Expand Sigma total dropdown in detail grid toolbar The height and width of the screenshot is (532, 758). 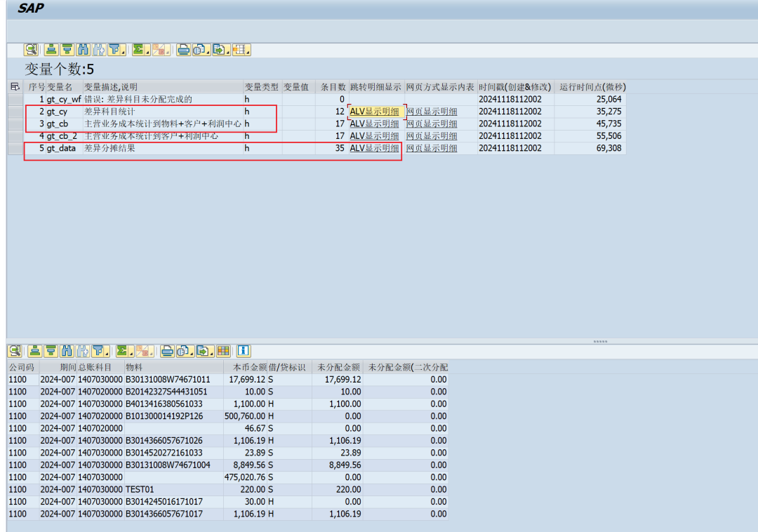point(131,354)
